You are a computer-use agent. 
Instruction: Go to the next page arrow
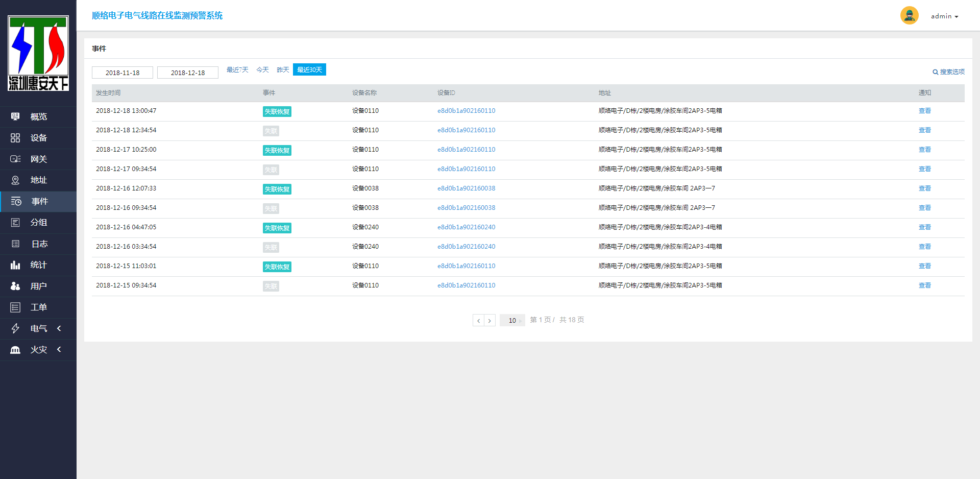click(x=489, y=320)
